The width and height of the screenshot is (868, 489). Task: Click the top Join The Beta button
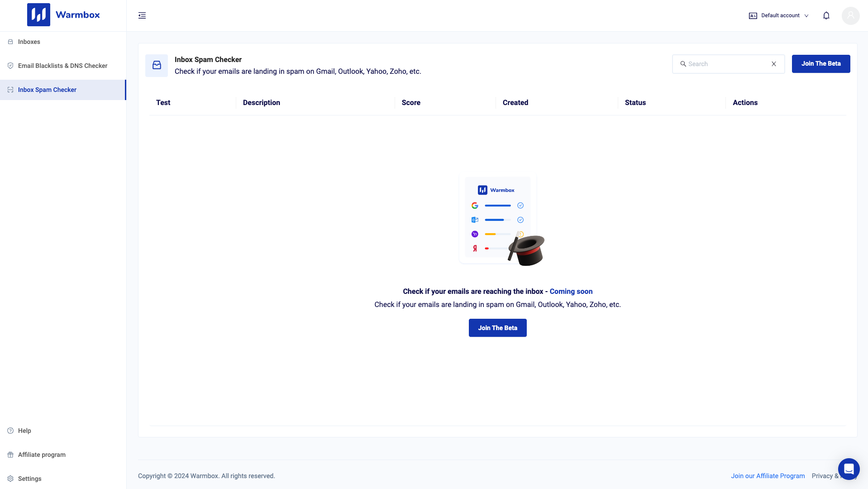coord(820,64)
